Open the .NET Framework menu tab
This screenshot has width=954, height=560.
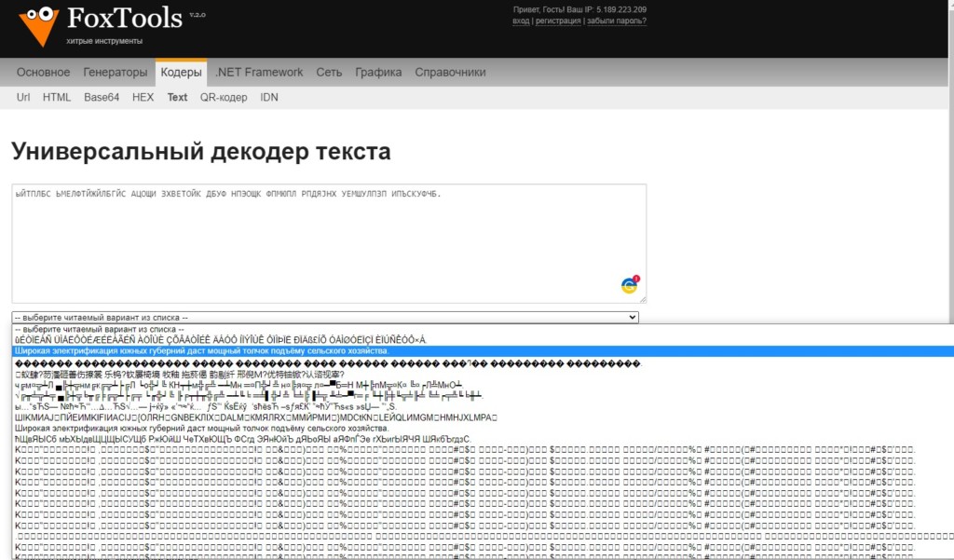(x=259, y=72)
